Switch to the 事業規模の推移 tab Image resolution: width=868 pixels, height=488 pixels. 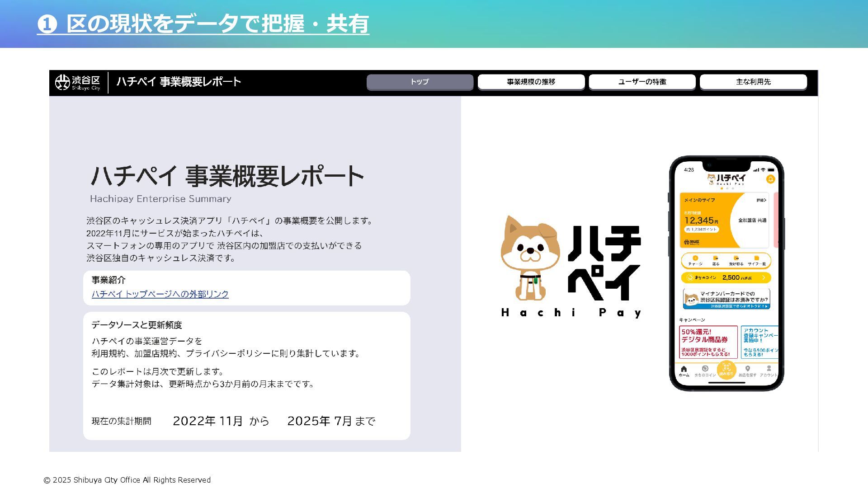[531, 82]
